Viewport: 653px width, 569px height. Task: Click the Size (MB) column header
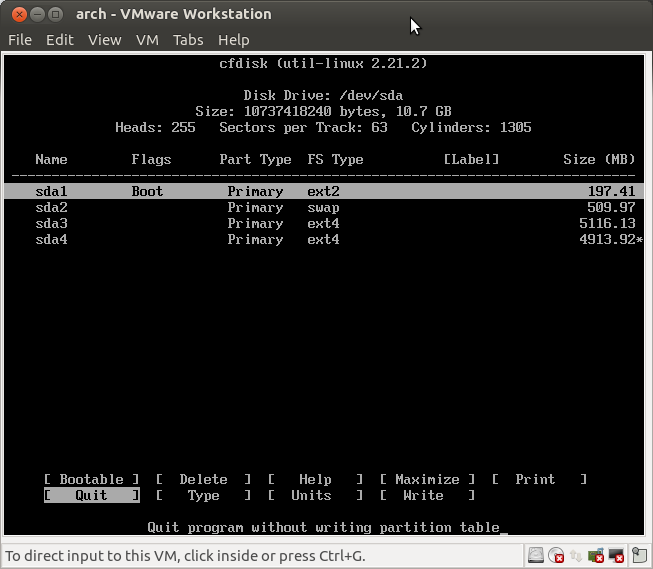(599, 160)
